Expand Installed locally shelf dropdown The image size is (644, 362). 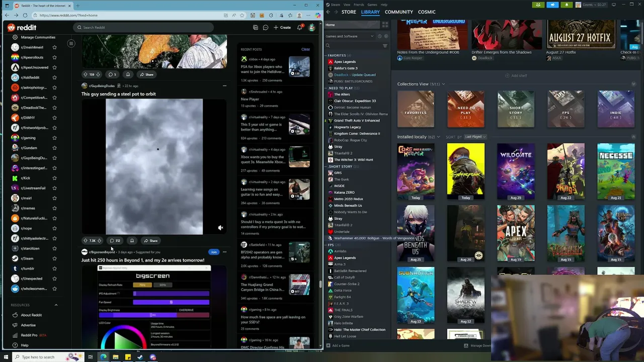click(x=439, y=137)
